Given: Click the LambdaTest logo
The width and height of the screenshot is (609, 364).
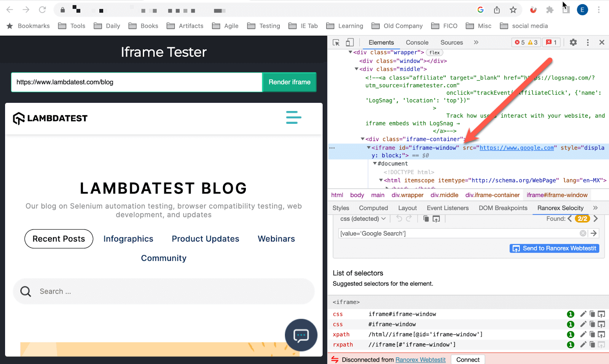Looking at the screenshot, I should click(50, 118).
